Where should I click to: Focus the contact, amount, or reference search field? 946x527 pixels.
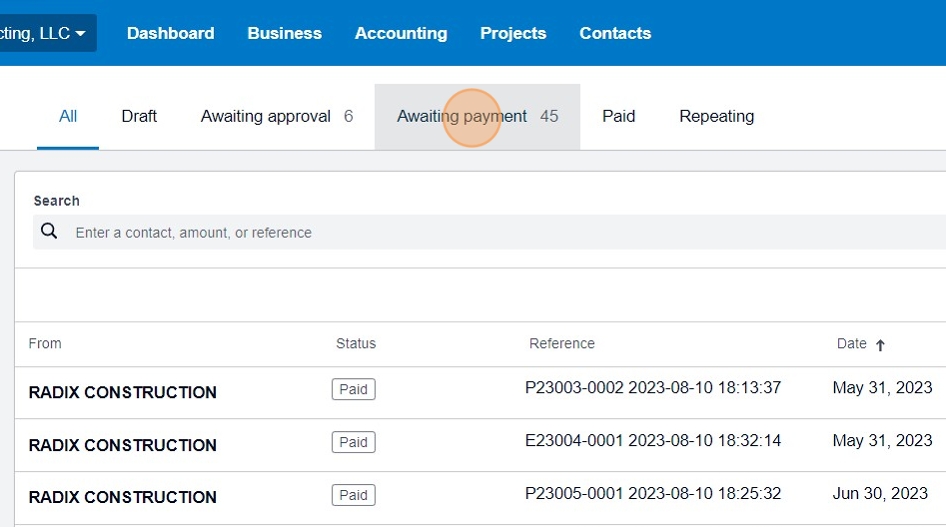tap(489, 232)
